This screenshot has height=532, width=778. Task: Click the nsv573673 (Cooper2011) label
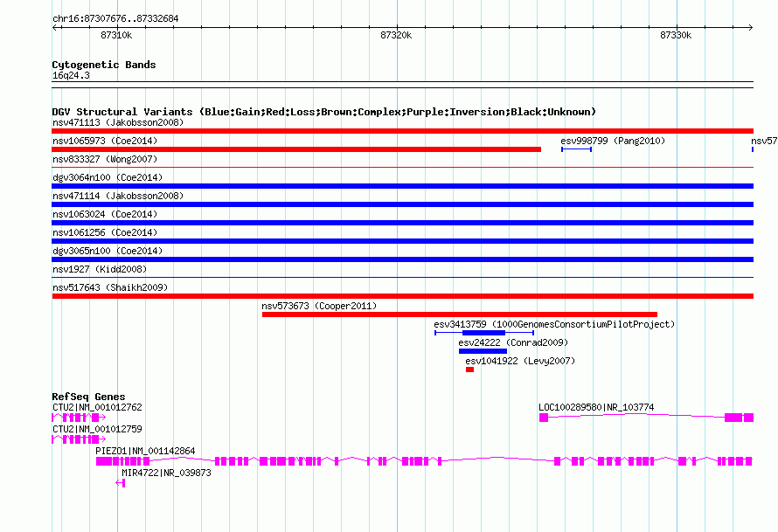[x=319, y=306]
